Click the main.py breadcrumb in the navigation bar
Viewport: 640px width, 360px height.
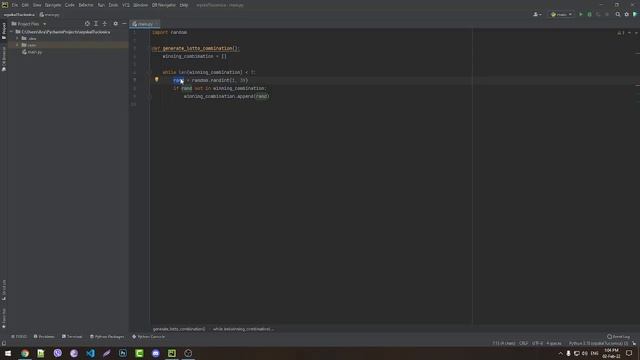click(x=49, y=15)
